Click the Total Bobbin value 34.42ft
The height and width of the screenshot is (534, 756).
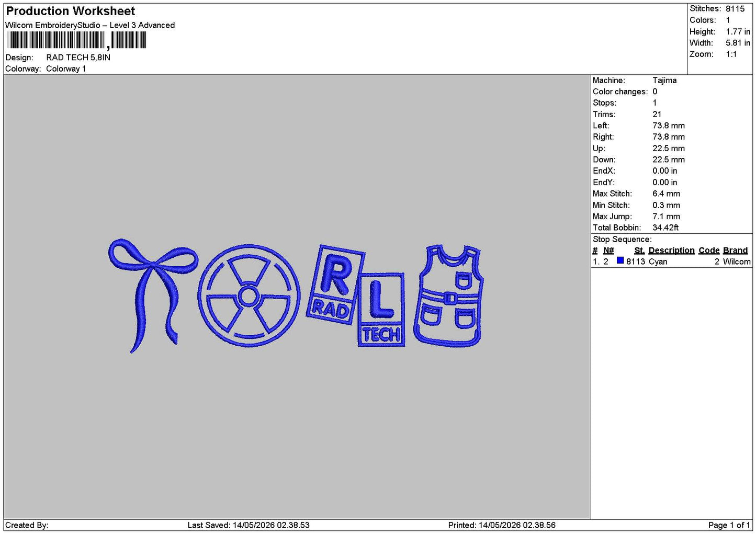[x=665, y=228]
